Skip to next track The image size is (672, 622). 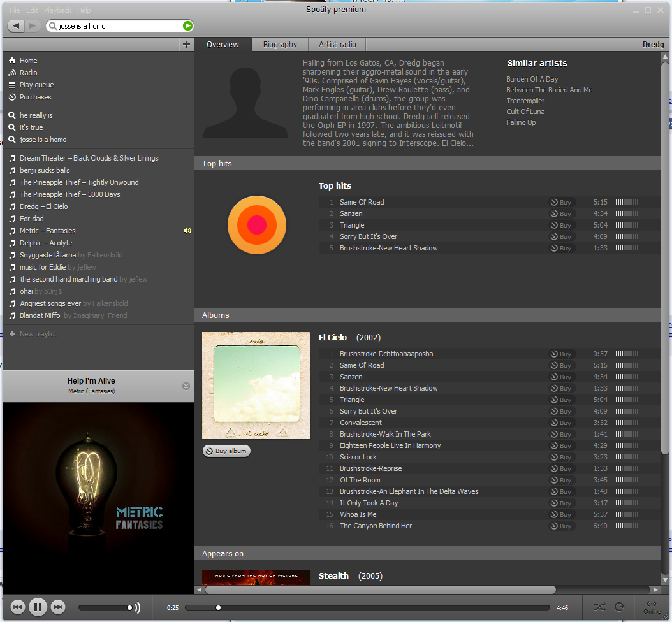(x=58, y=607)
